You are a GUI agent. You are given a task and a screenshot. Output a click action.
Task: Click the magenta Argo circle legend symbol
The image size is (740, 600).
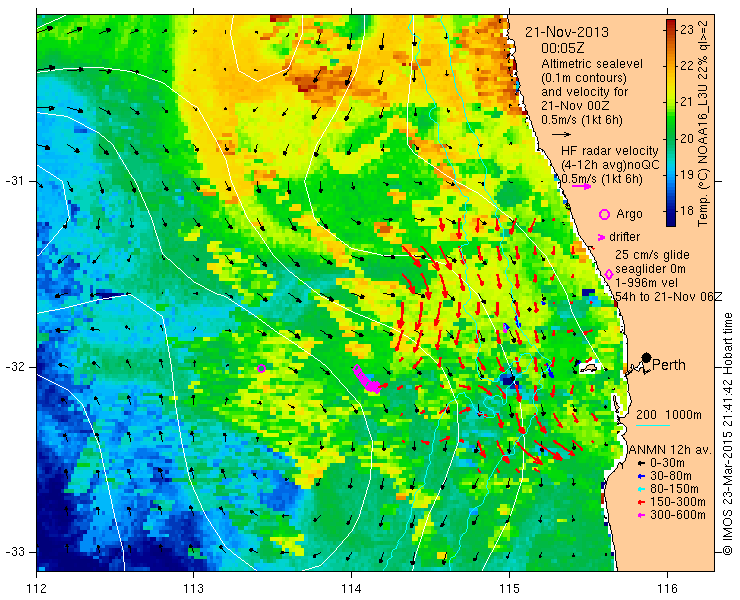click(604, 214)
